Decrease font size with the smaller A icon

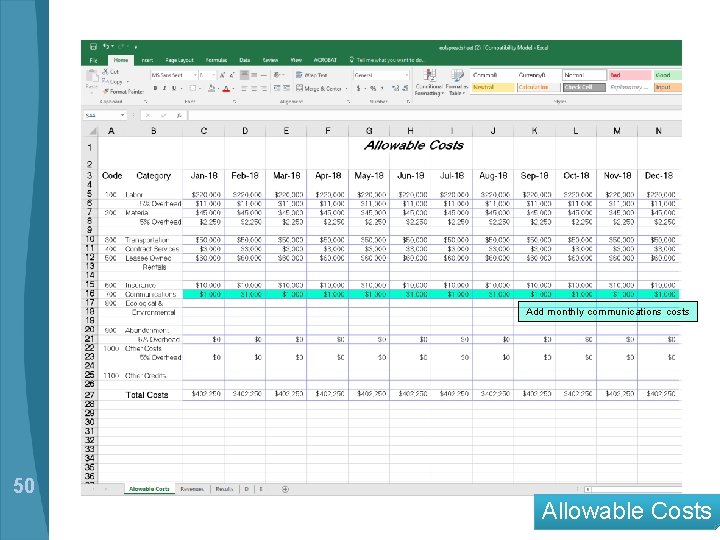click(x=231, y=75)
